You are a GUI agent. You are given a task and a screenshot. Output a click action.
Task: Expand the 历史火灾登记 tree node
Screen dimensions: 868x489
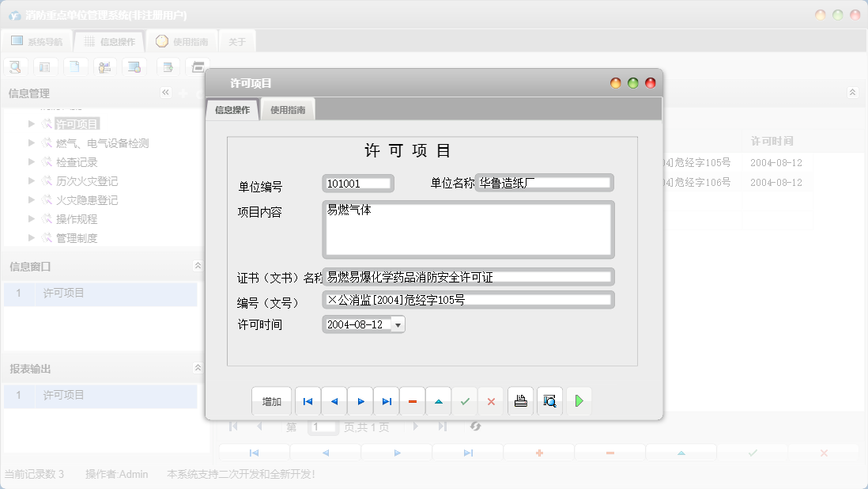pyautogui.click(x=32, y=180)
